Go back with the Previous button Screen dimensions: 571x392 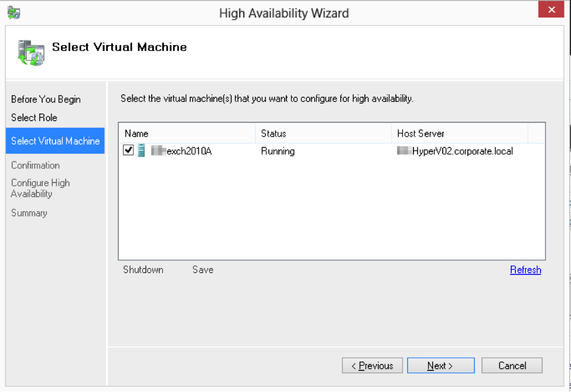pos(372,366)
